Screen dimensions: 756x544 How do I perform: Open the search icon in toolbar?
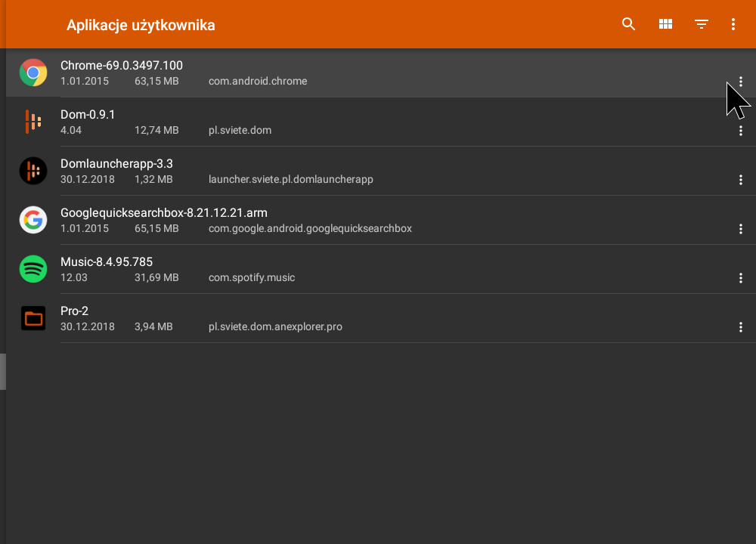click(628, 24)
